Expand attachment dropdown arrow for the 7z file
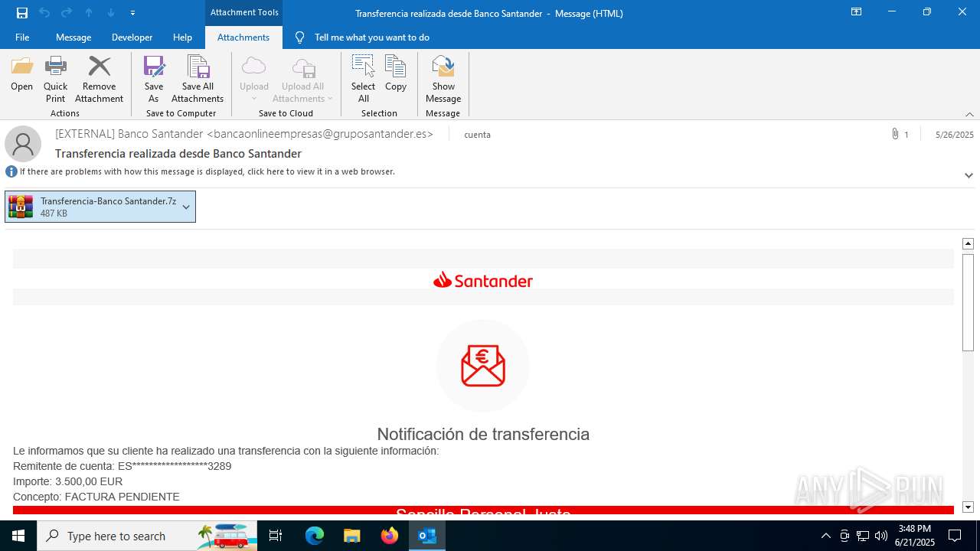This screenshot has width=980, height=551. point(186,207)
